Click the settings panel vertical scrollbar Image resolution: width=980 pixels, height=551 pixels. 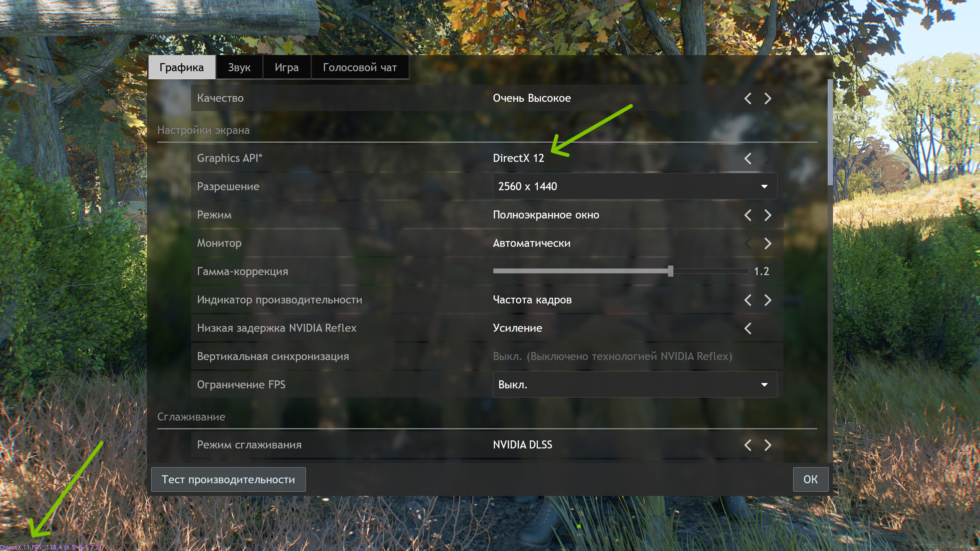830,132
